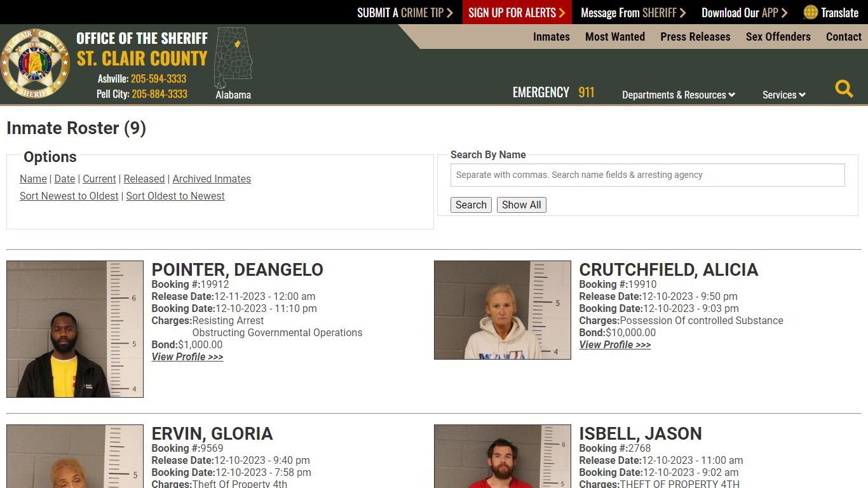Open the Most Wanted page
The image size is (868, 488).
(x=615, y=37)
